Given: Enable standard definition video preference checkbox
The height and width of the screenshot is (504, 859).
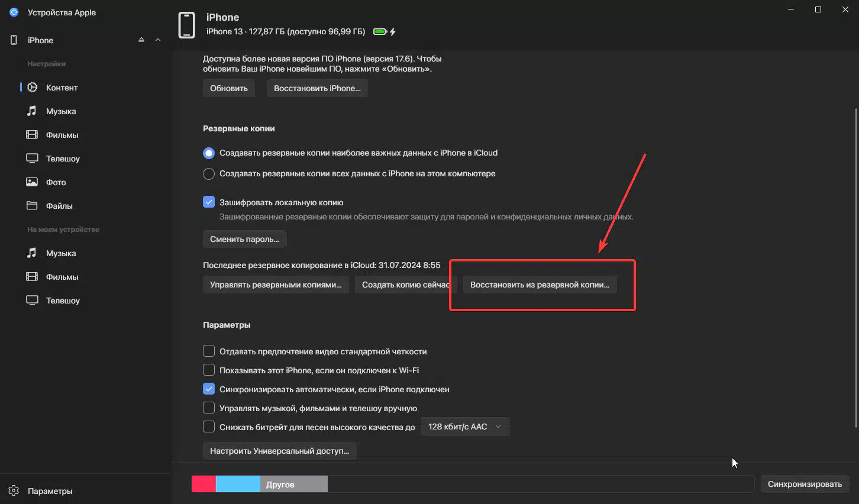Looking at the screenshot, I should [209, 351].
